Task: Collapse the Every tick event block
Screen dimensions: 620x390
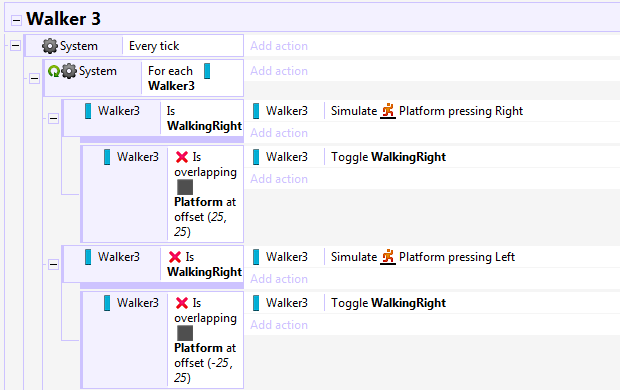Action: pyautogui.click(x=15, y=45)
